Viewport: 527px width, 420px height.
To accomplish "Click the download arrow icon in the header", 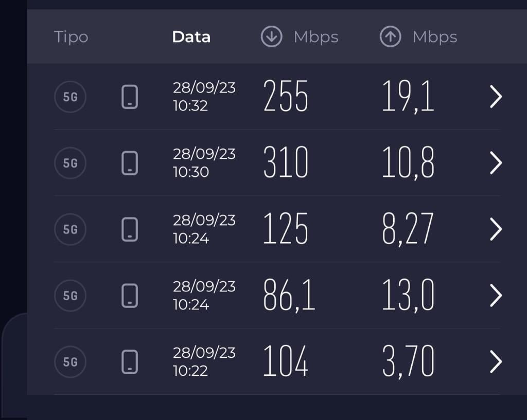I will pos(272,36).
